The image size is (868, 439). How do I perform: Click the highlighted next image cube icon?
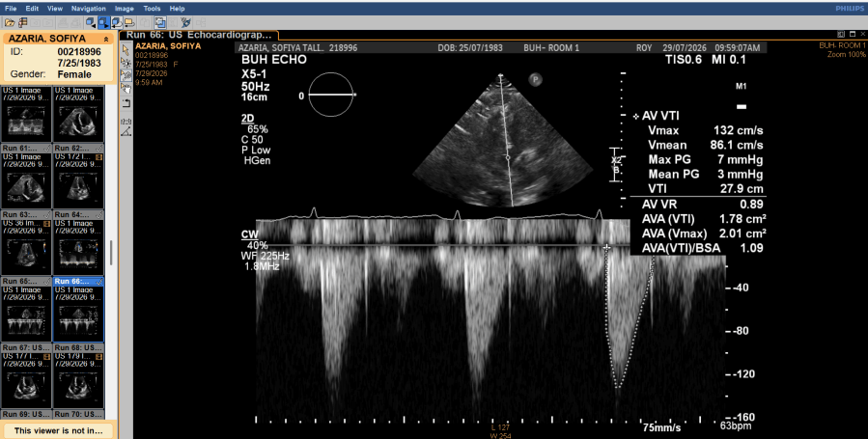tap(103, 22)
